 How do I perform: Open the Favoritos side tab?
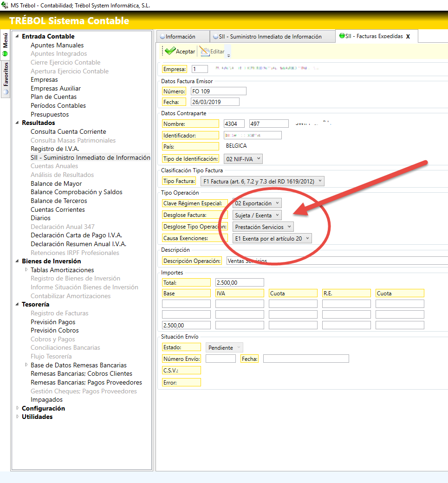[x=6, y=78]
